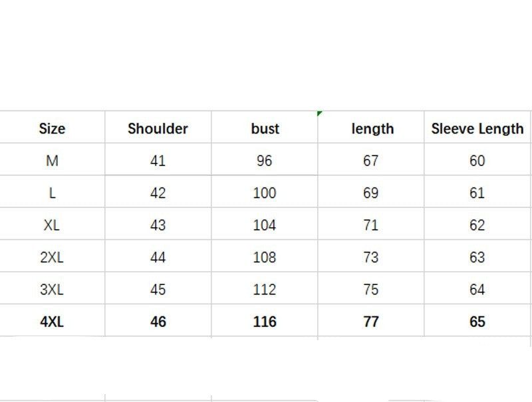Click the 3XL size cell

point(52,290)
